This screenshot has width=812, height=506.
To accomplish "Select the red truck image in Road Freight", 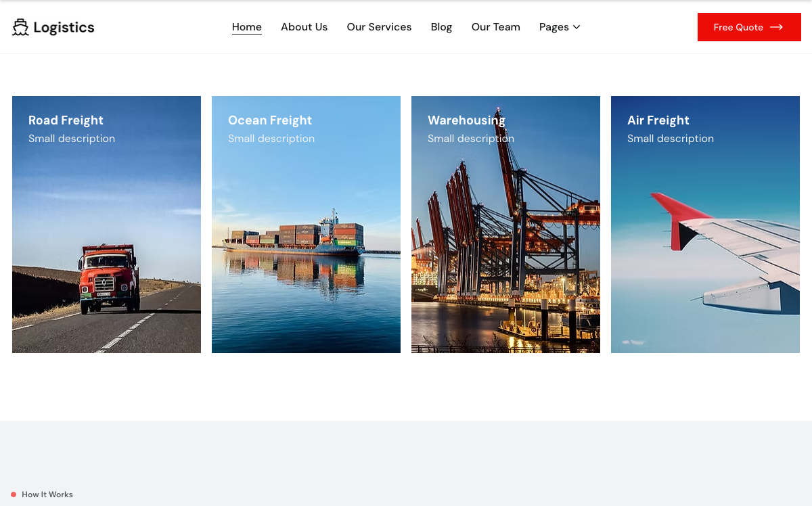I will pos(106,225).
